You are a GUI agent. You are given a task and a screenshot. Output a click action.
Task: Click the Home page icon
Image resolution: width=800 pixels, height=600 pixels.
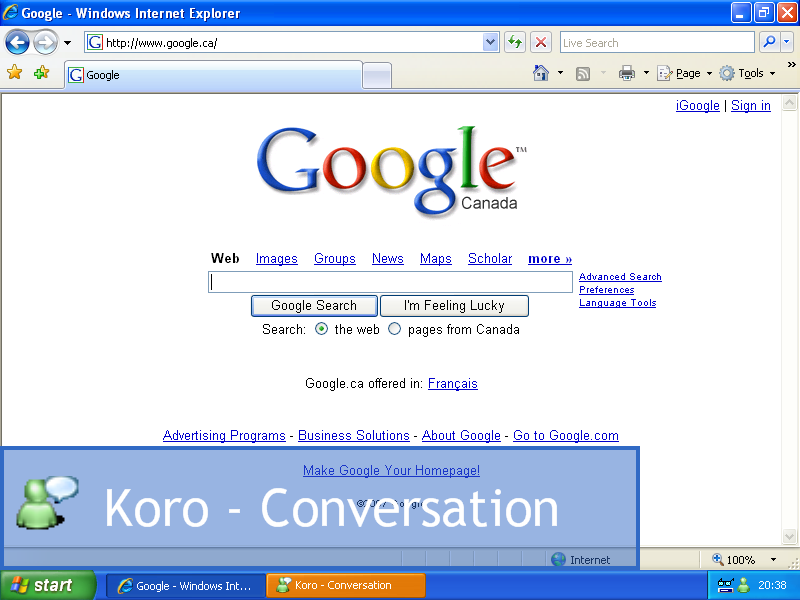coord(541,73)
